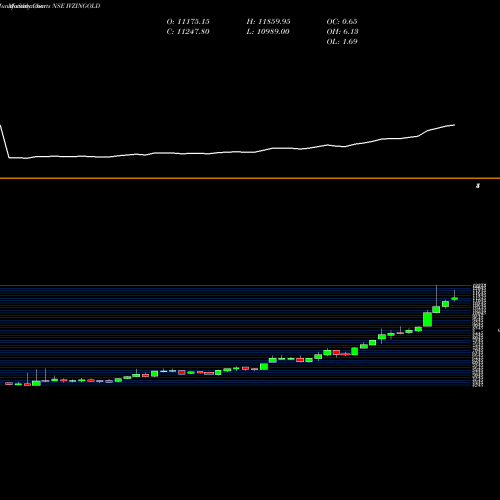Click the right end of the white line chart

coord(454,125)
